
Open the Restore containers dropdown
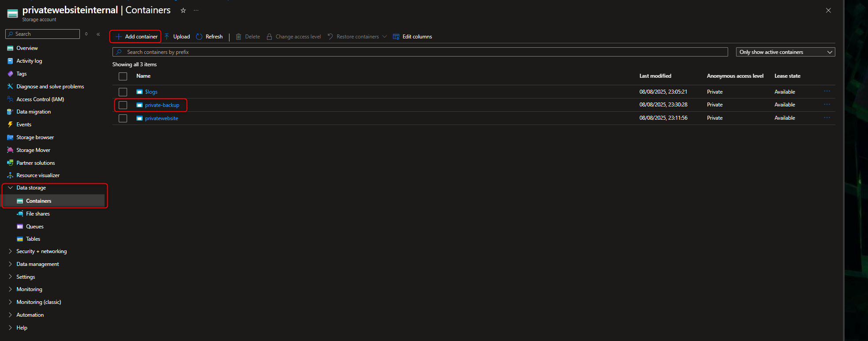[357, 37]
